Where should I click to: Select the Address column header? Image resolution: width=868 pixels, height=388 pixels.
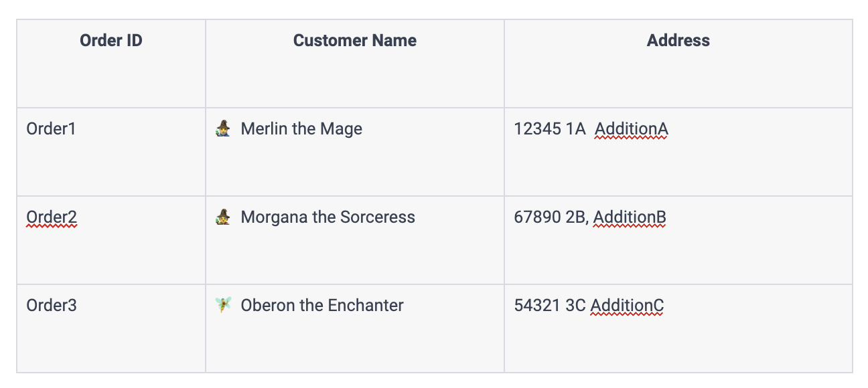click(x=678, y=41)
